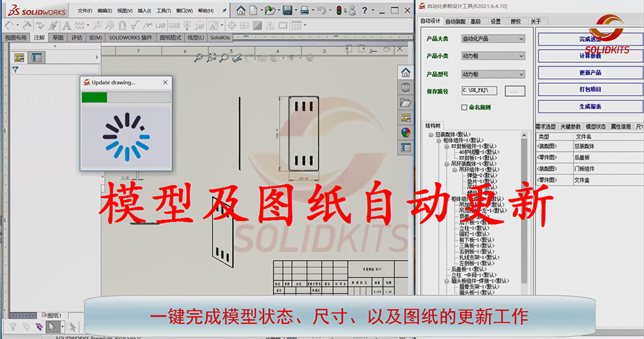Open the 插入(I) menu
Viewport: 644px width, 339px height.
(x=144, y=10)
